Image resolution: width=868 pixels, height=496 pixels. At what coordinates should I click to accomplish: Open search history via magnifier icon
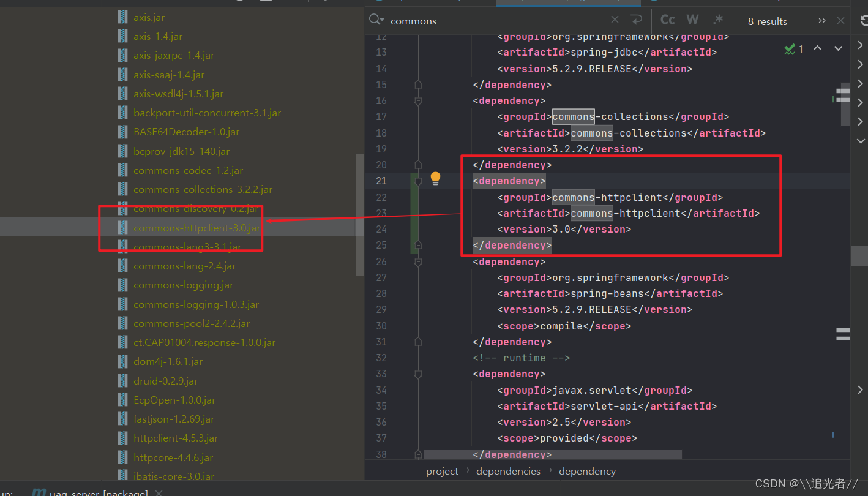(376, 20)
